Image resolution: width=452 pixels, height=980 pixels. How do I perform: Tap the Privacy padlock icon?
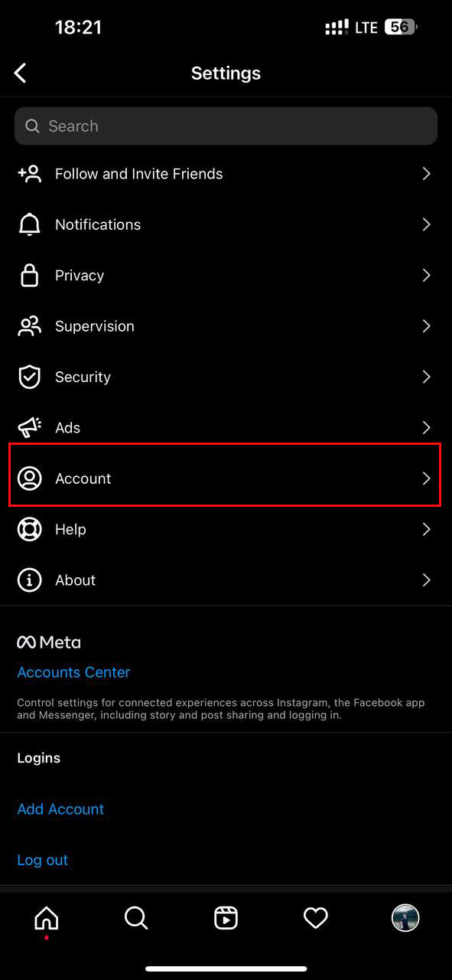[x=29, y=275]
